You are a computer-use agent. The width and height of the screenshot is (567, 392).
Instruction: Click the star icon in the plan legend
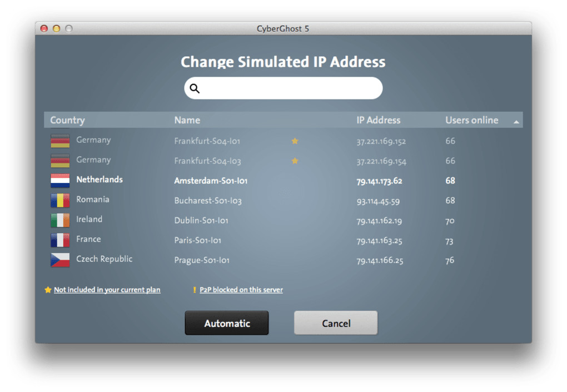click(48, 290)
